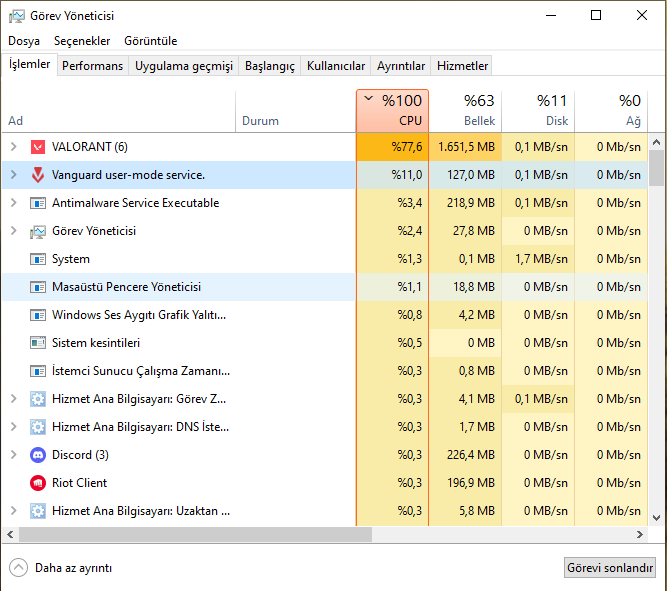Sort by the CPU column header
This screenshot has height=591, width=667.
click(x=392, y=111)
